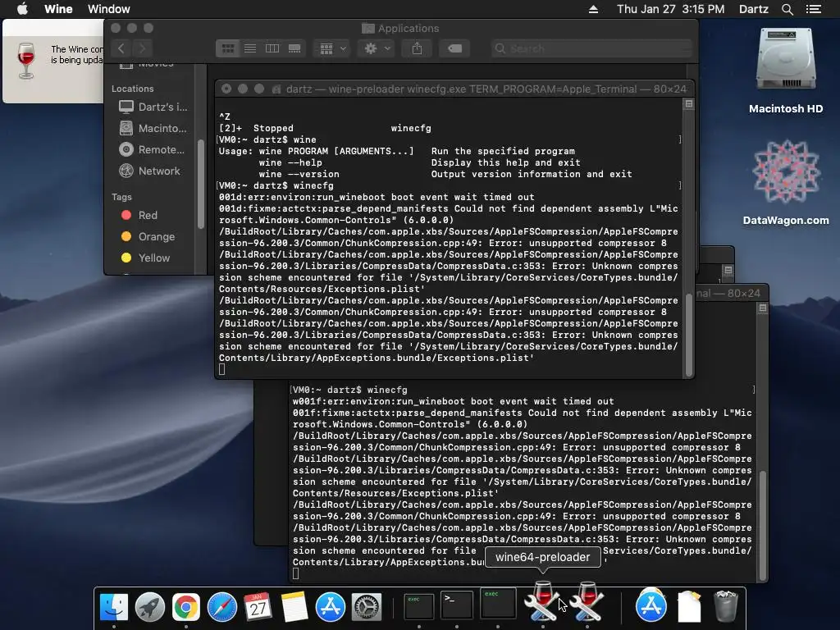Select Dartz's iMac in Finder sidebar
The image size is (840, 630).
(153, 107)
